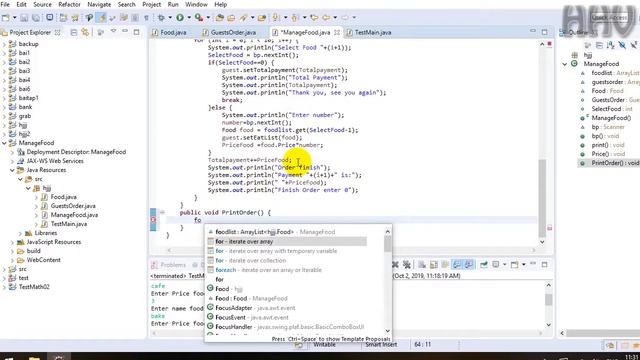Viewport: 640px width, 360px height.
Task: Select bp : Scanner field in Outline
Action: click(x=608, y=127)
